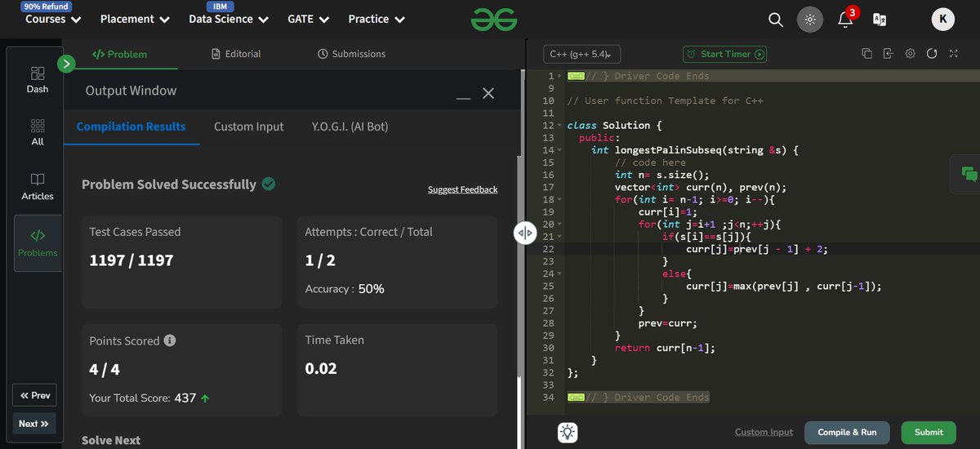The image size is (980, 449).
Task: Copy the code with copy icon
Action: pyautogui.click(x=866, y=54)
